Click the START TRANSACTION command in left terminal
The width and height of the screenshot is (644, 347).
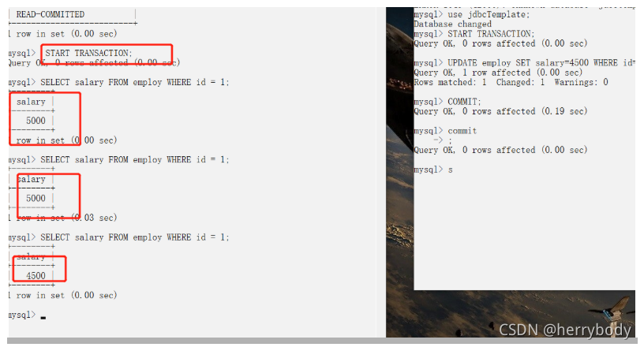point(88,53)
